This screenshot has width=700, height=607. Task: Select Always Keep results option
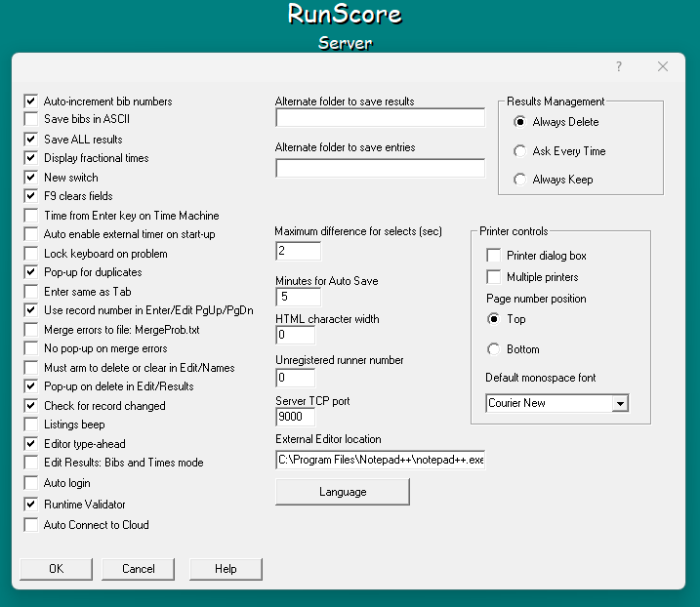click(519, 180)
